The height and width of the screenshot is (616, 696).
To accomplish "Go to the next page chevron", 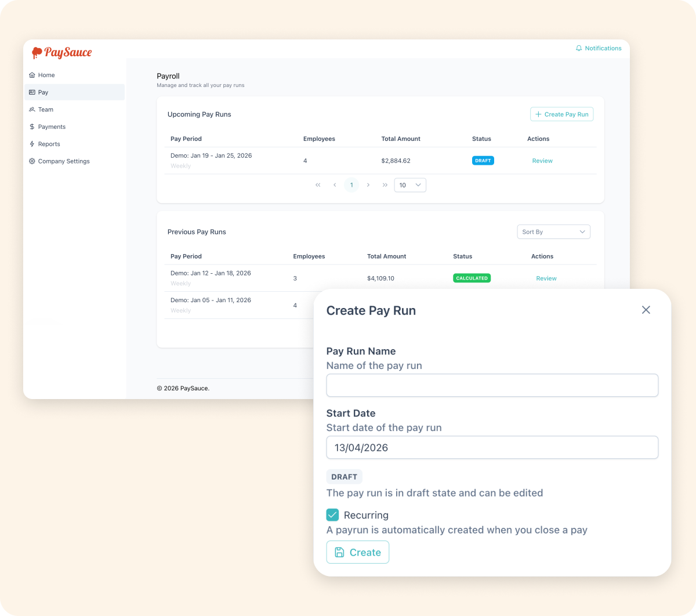I will (x=368, y=185).
